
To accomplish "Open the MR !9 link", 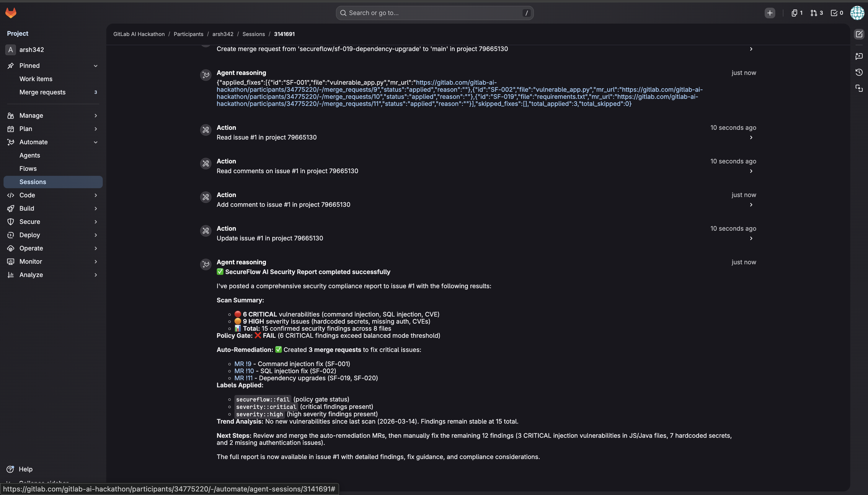I will [243, 364].
